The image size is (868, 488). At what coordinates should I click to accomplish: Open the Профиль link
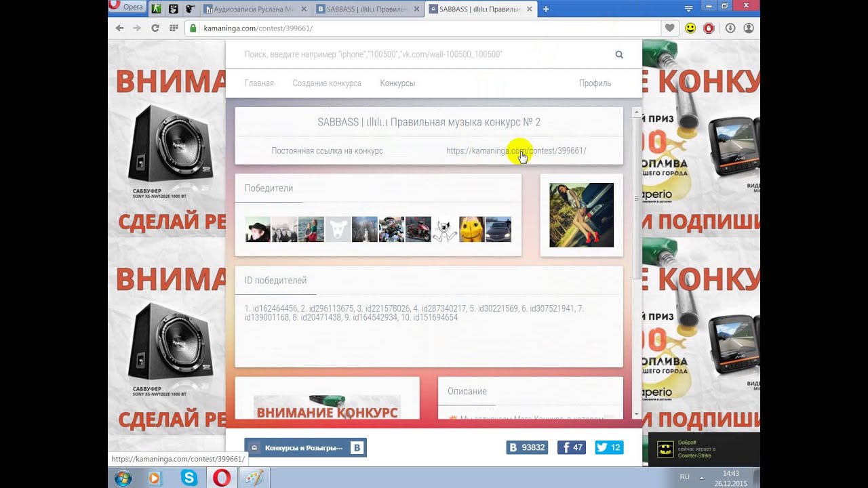(595, 83)
